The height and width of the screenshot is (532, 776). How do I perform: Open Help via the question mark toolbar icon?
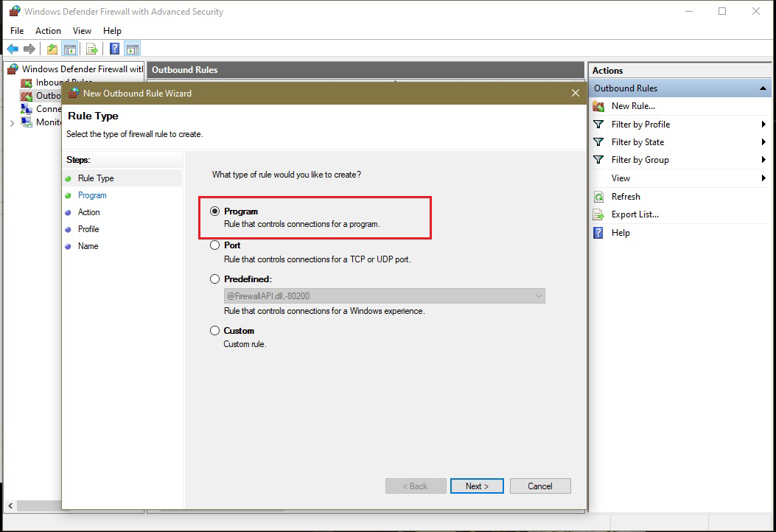pyautogui.click(x=114, y=49)
